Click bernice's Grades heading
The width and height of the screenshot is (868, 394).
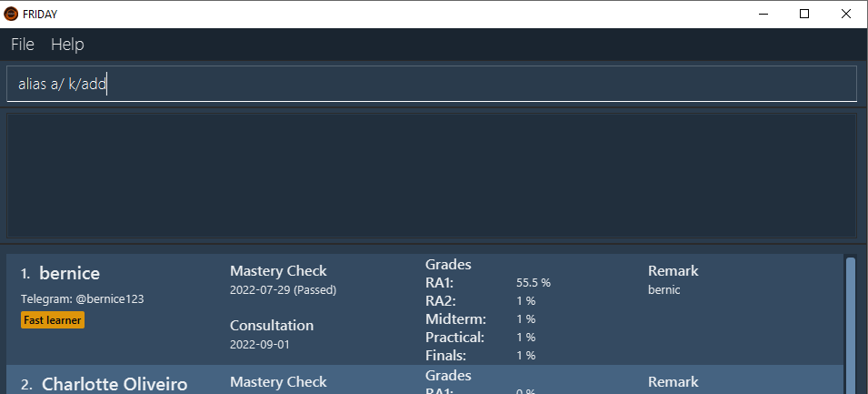[448, 264]
